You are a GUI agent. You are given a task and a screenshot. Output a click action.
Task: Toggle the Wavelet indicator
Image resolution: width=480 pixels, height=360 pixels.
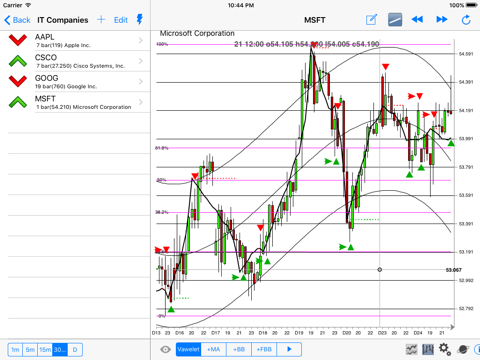(x=189, y=349)
